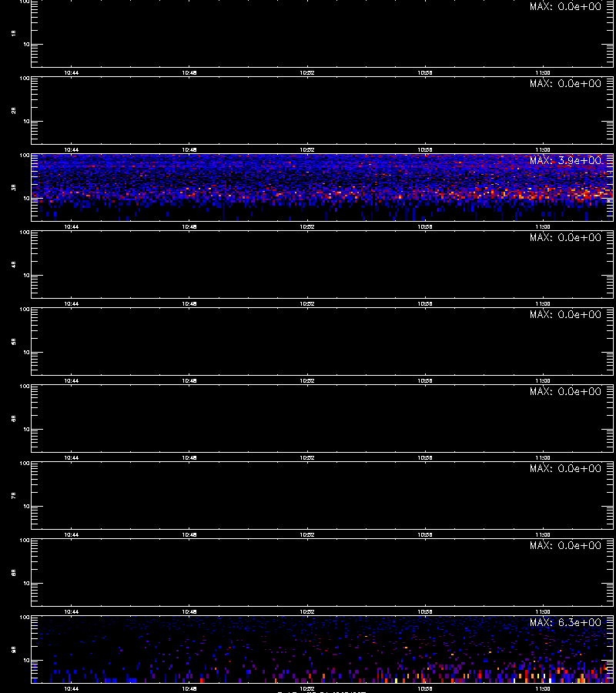The width and height of the screenshot is (616, 693).
Task: Select MAX: 0.0e+00 text in panel 6R
Action: pyautogui.click(x=566, y=391)
